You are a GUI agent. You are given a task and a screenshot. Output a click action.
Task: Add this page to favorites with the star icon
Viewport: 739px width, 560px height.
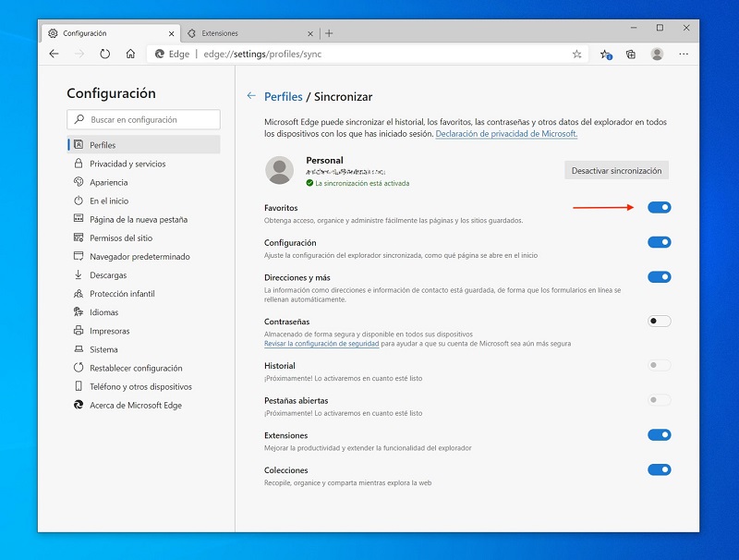pyautogui.click(x=576, y=54)
